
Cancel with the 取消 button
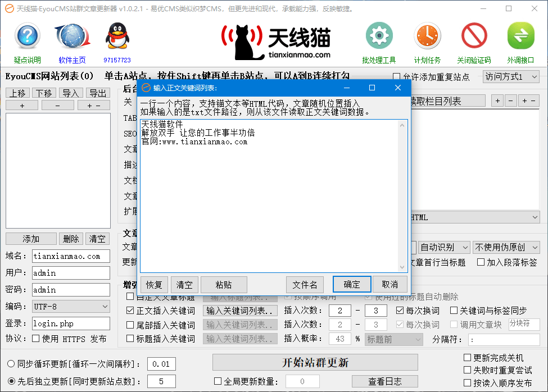390,284
